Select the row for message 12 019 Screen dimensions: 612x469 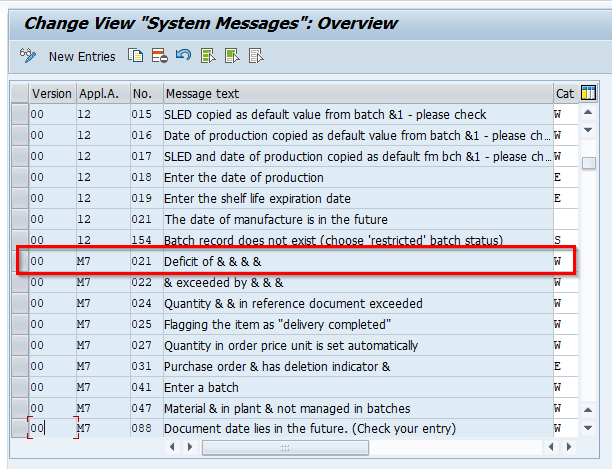20,198
